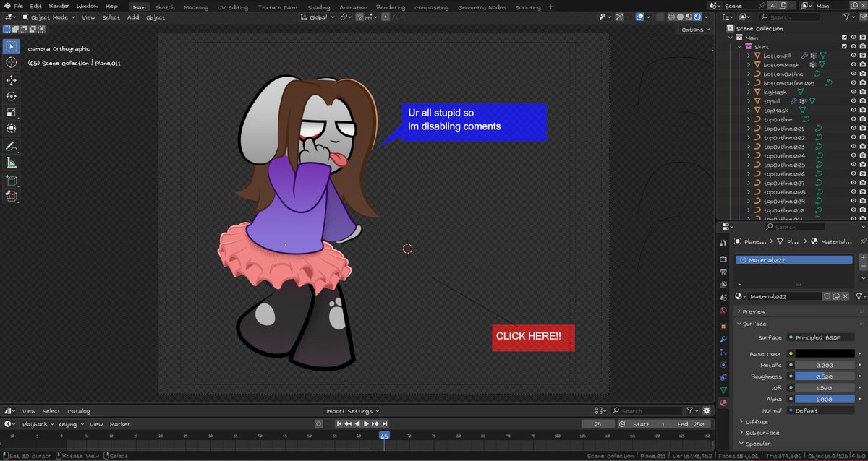868x461 pixels.
Task: Switch to the Sketch workspace tab
Action: click(165, 7)
